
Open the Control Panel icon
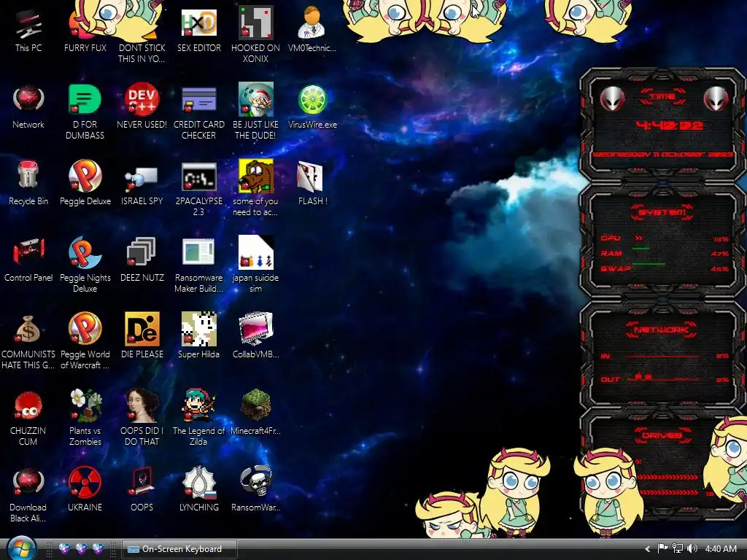[28, 252]
